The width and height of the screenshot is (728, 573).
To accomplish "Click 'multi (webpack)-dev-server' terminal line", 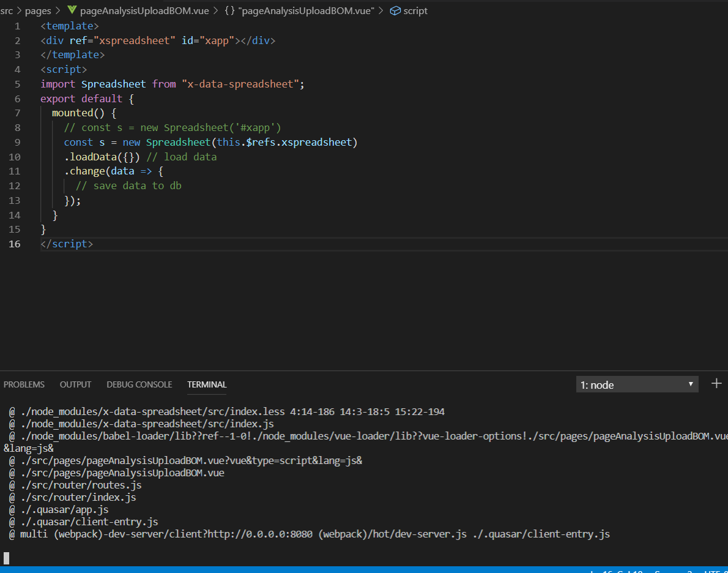I will (x=309, y=534).
